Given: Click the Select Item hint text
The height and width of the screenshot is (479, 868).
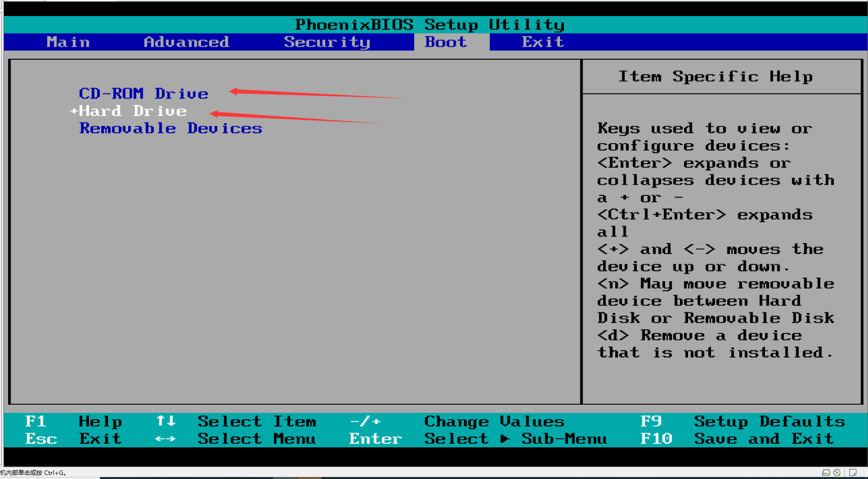Looking at the screenshot, I should (x=257, y=422).
